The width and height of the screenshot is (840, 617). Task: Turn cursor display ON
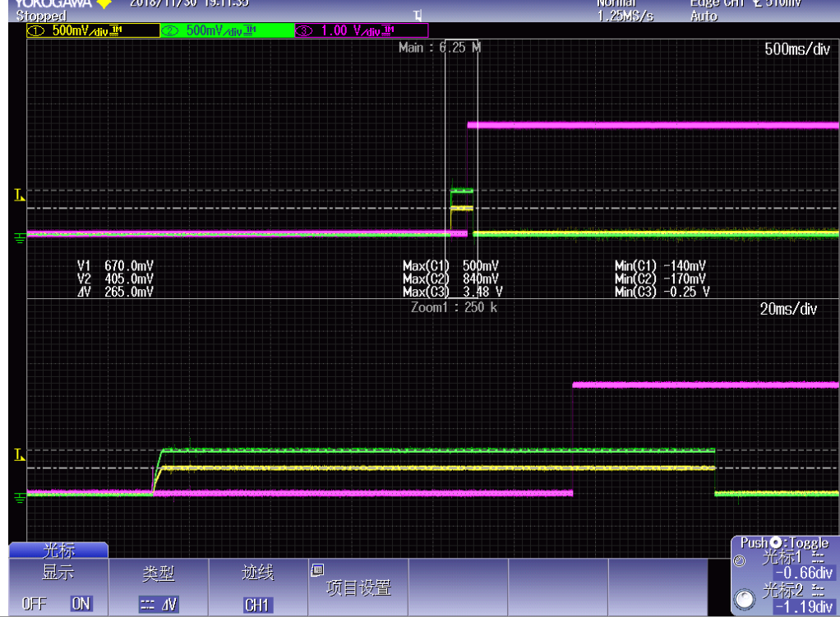click(x=81, y=604)
